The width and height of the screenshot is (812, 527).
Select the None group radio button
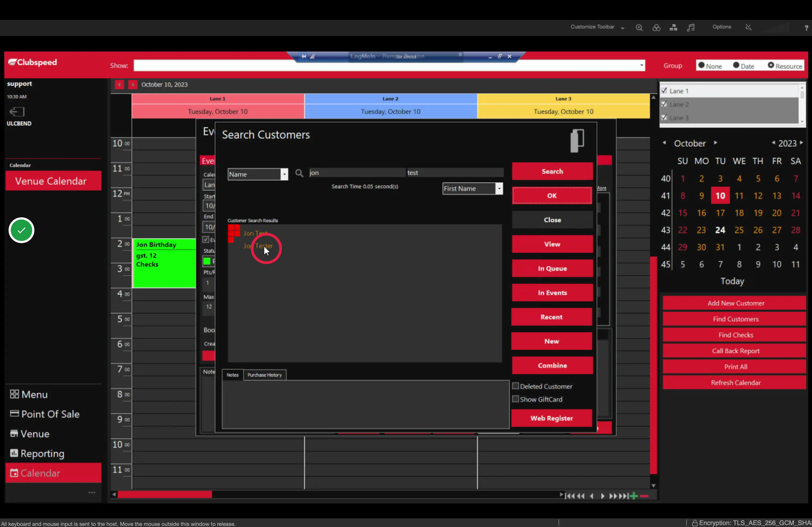701,65
